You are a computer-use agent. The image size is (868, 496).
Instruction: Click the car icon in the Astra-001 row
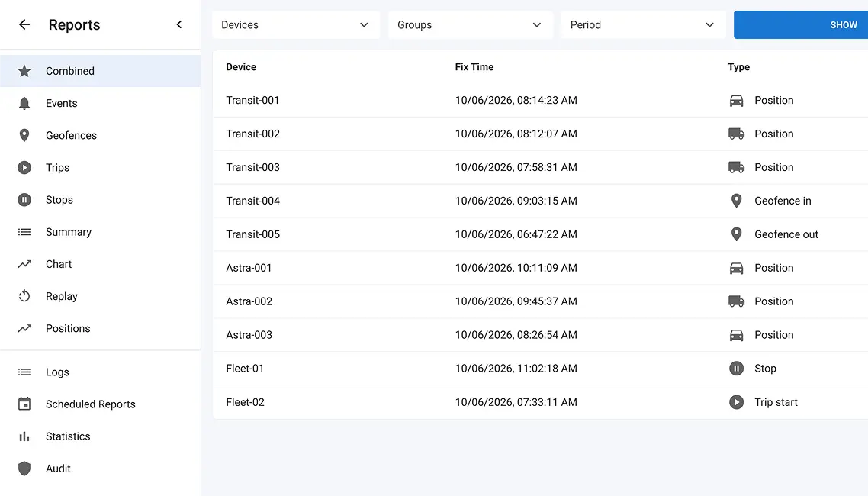click(x=736, y=268)
